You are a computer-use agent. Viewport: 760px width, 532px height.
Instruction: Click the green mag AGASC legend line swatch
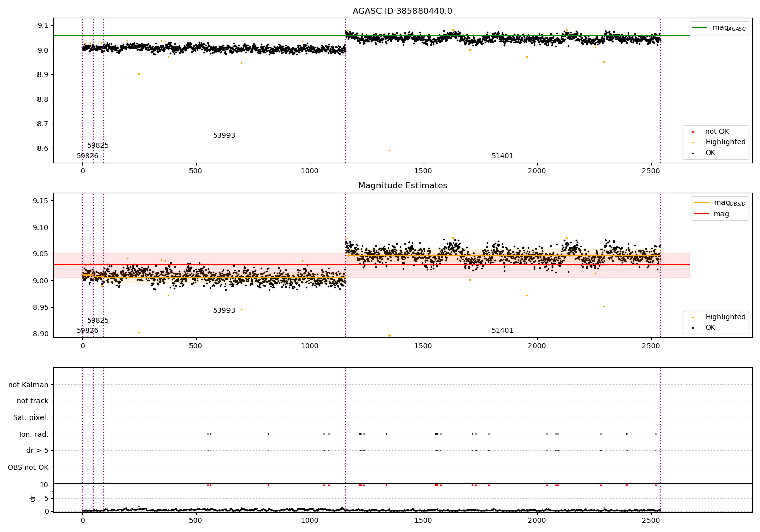tap(700, 28)
